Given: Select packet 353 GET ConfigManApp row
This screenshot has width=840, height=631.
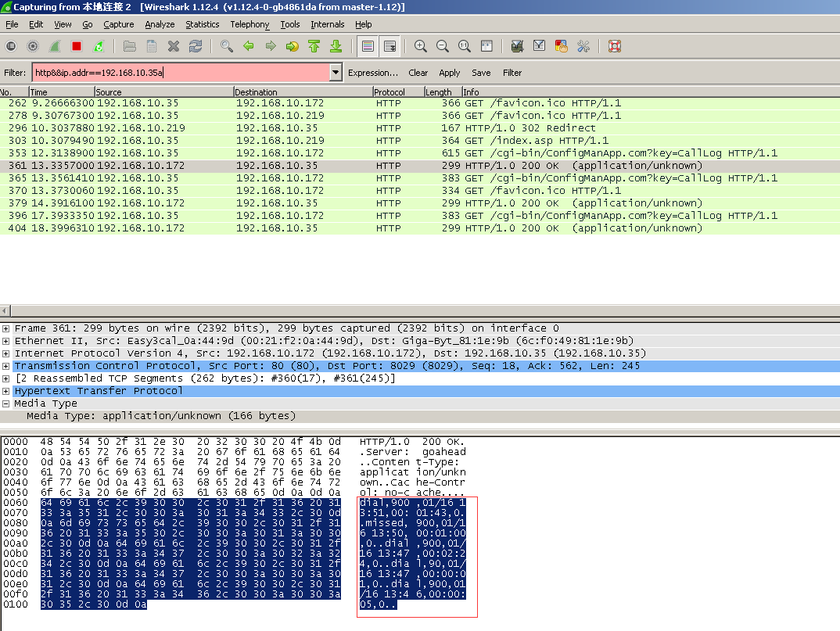Looking at the screenshot, I should click(391, 153).
